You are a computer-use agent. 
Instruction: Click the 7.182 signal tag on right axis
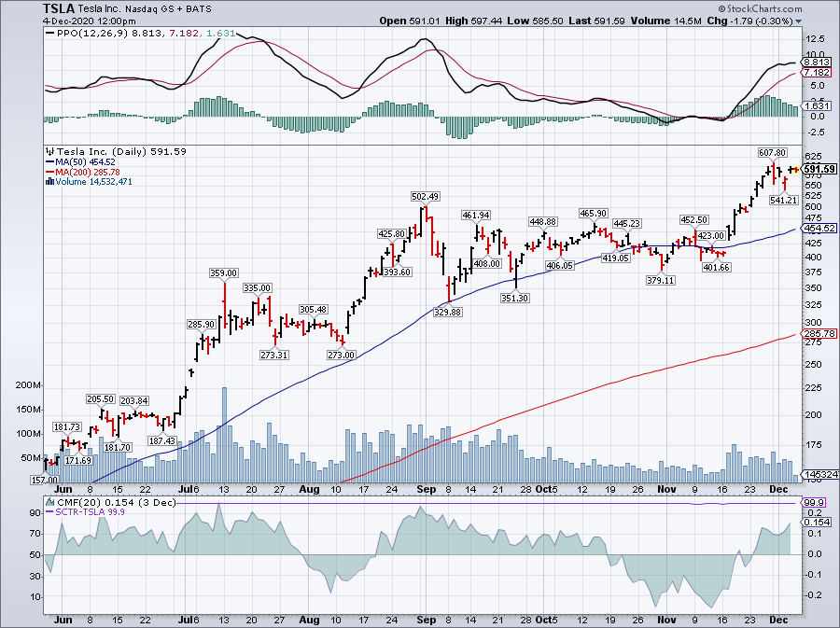[819, 72]
